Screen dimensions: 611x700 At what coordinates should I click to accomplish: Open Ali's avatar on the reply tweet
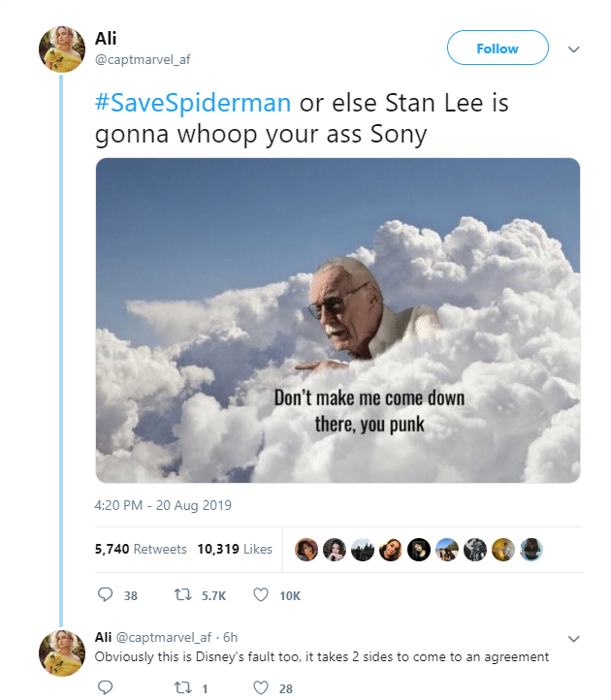point(61,652)
